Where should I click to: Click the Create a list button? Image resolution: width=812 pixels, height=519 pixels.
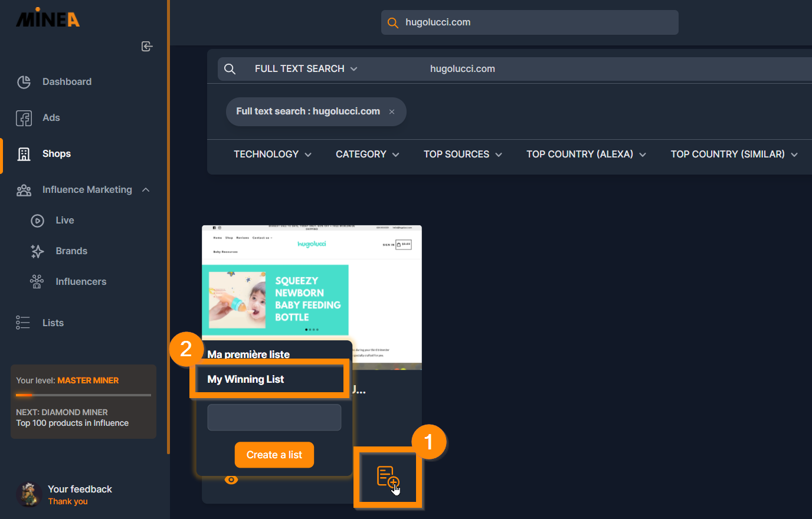pyautogui.click(x=274, y=455)
